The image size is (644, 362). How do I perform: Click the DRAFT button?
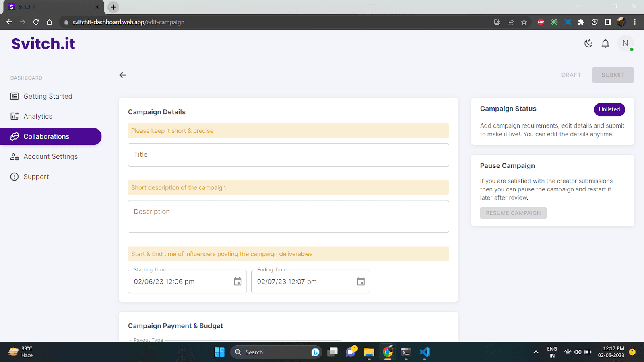pyautogui.click(x=571, y=75)
